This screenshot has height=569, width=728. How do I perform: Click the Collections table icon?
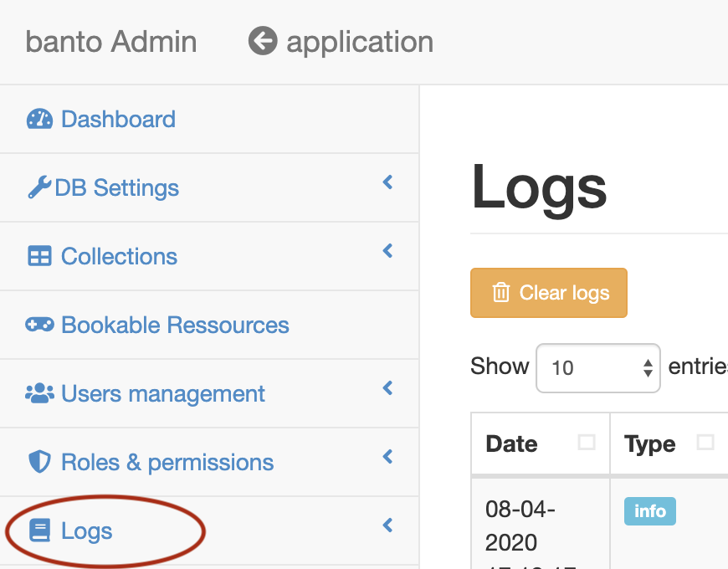coord(41,256)
